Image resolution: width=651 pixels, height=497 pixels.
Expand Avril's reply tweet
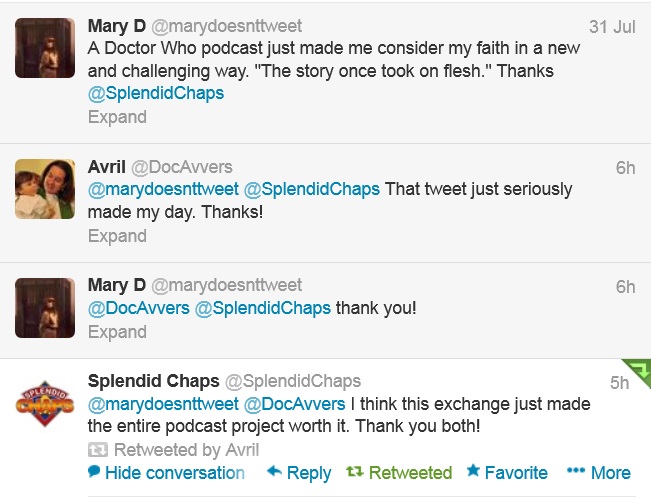coord(117,236)
